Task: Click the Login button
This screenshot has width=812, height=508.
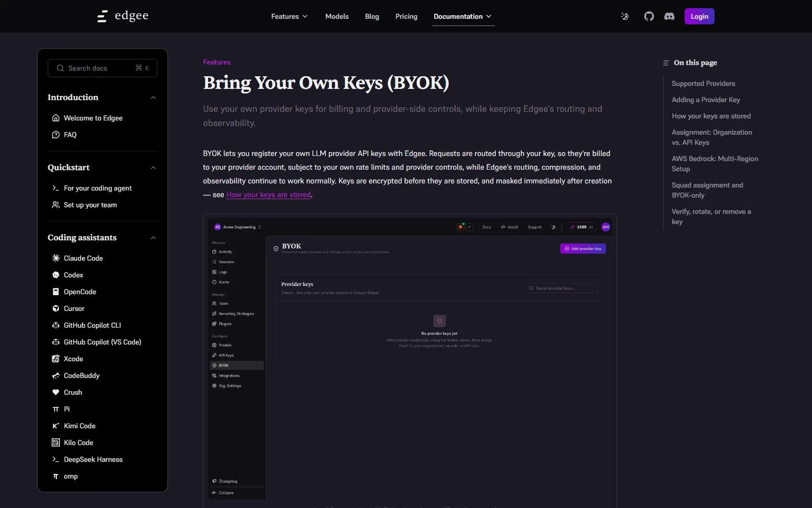Action: (699, 16)
